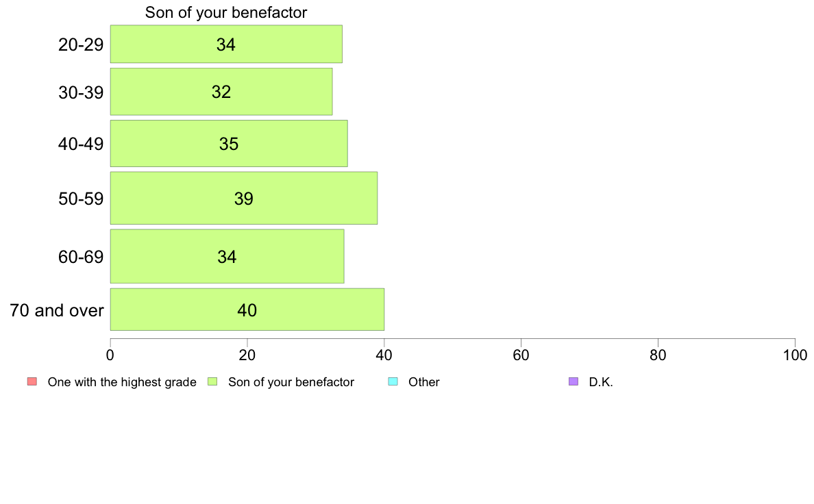Click the red 'One with the highest grade' legend swatch
The image size is (814, 504).
tap(32, 381)
